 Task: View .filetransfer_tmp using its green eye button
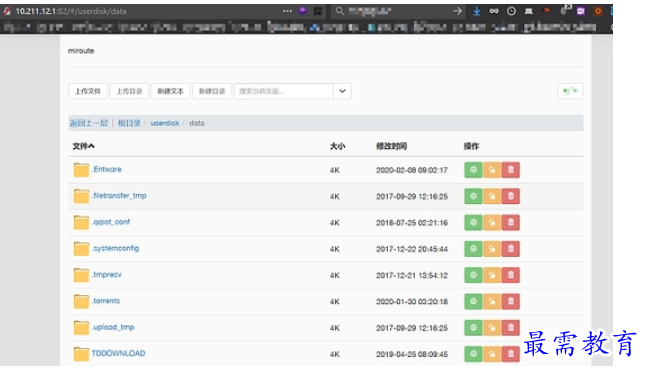click(x=473, y=196)
